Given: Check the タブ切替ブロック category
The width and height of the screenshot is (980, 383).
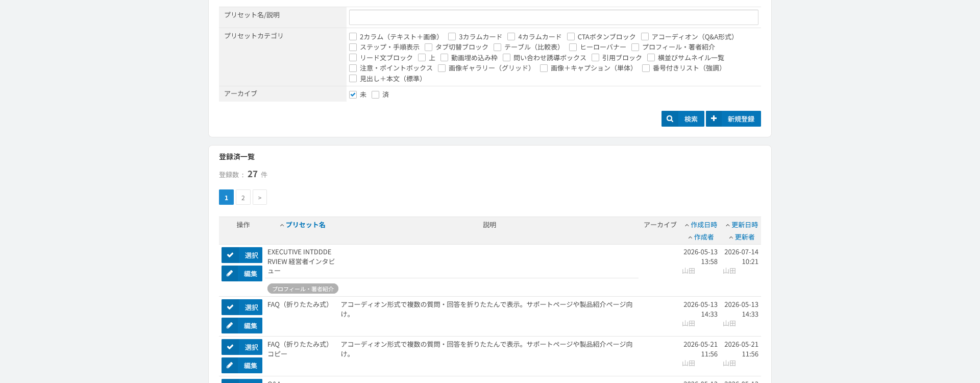Looking at the screenshot, I should (428, 47).
